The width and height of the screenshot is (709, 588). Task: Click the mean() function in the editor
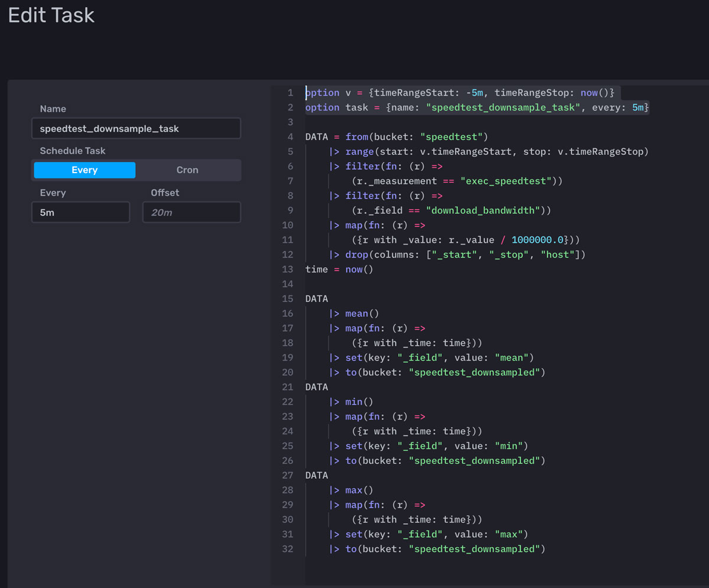(356, 313)
